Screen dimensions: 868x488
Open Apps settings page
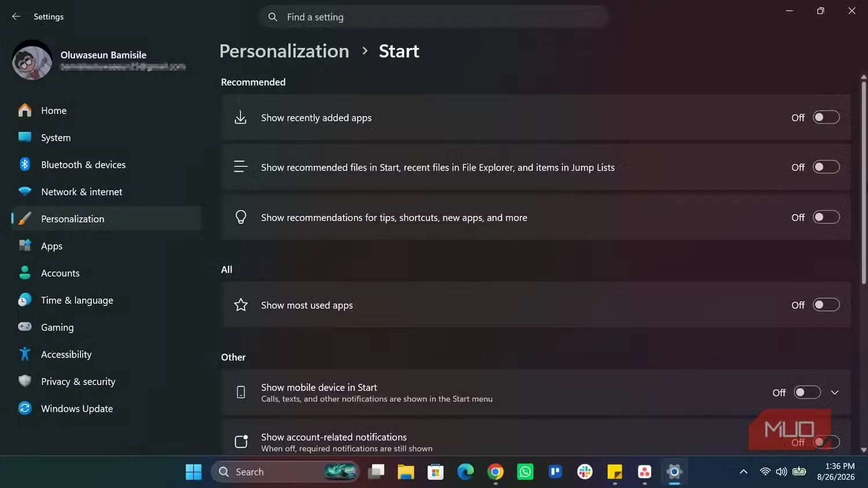click(106, 246)
